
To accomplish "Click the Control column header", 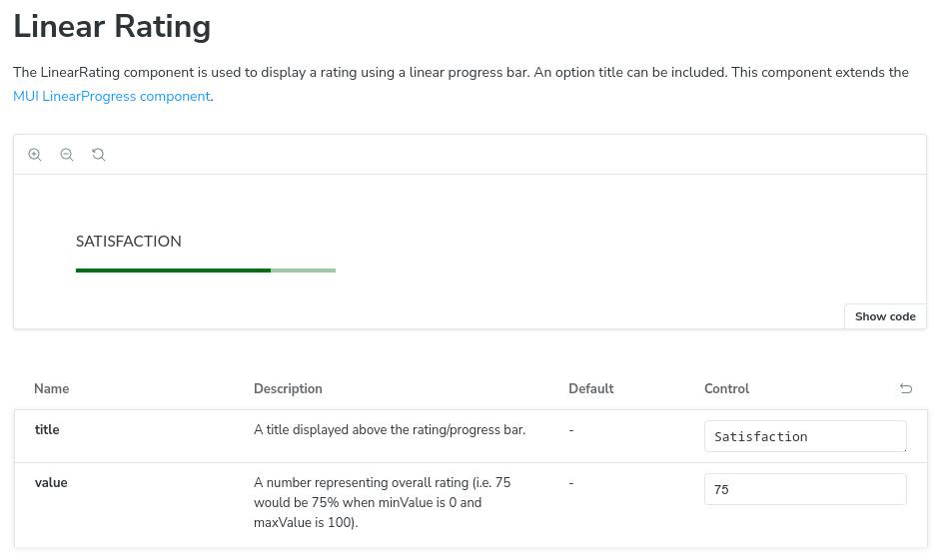I will click(726, 388).
